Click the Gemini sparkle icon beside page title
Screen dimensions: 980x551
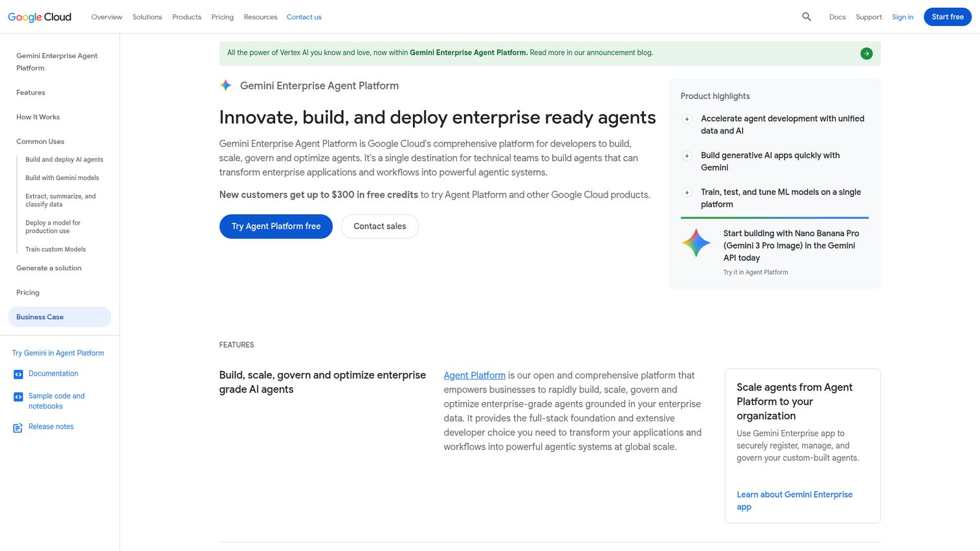coord(225,85)
